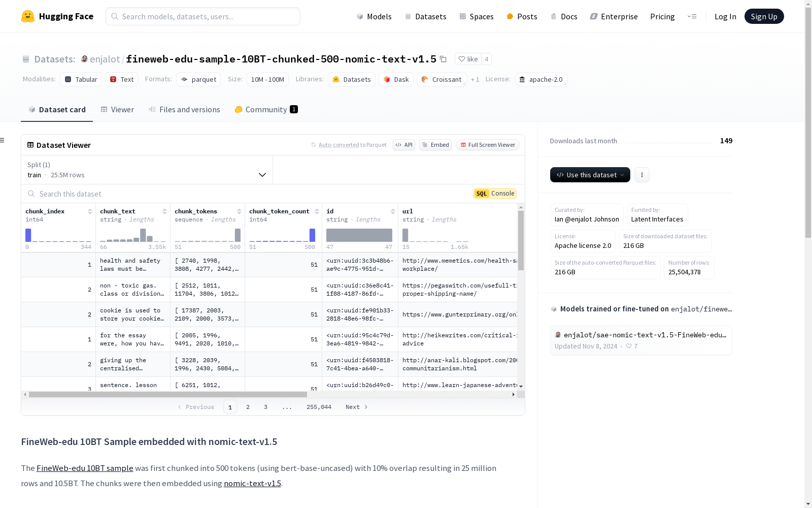Open Docs in the top navigation
Image resolution: width=812 pixels, height=508 pixels.
(564, 16)
